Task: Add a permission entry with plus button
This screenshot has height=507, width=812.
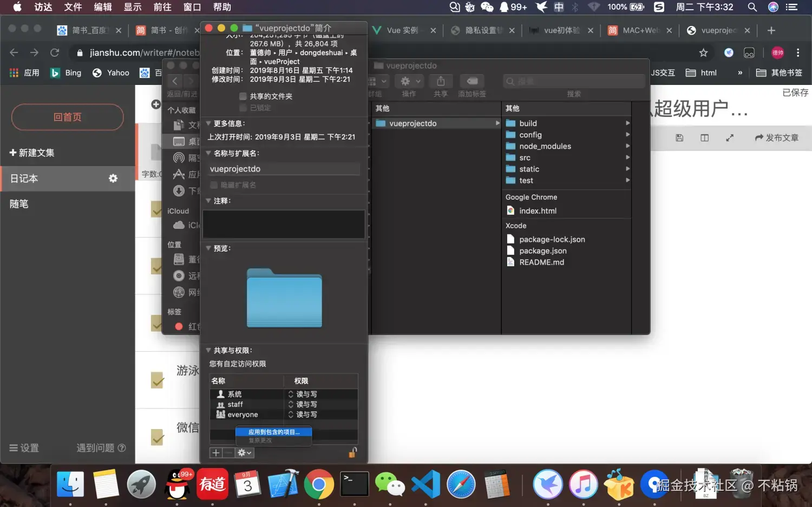Action: click(x=216, y=453)
